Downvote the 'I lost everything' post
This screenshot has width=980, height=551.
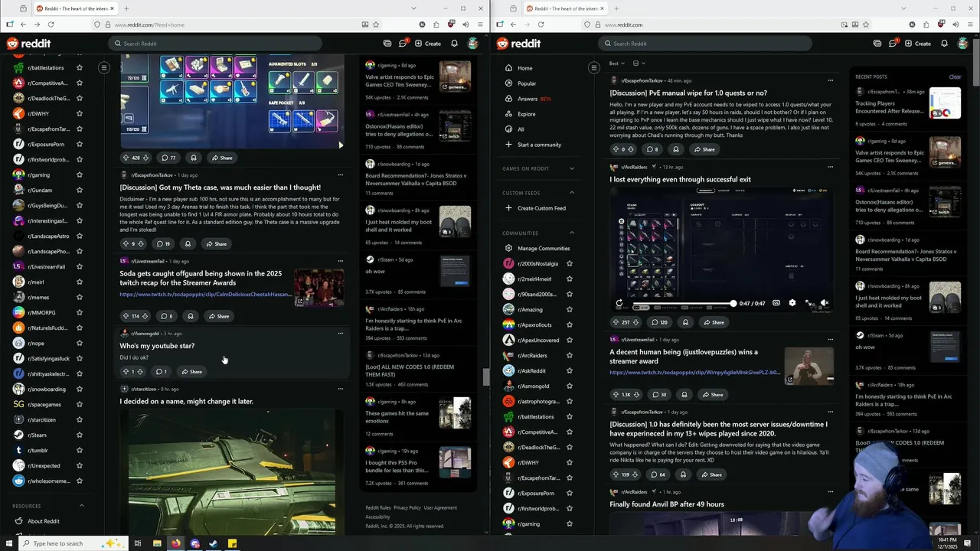pyautogui.click(x=635, y=322)
